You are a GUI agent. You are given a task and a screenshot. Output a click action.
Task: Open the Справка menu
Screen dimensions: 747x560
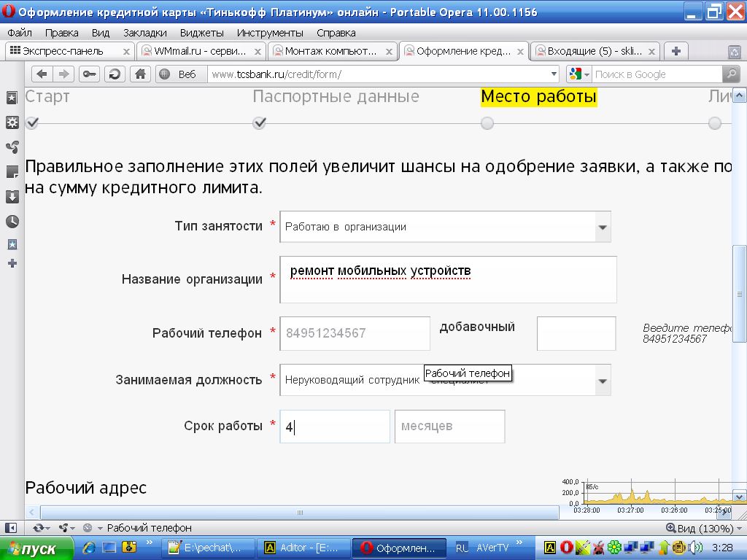click(x=336, y=33)
